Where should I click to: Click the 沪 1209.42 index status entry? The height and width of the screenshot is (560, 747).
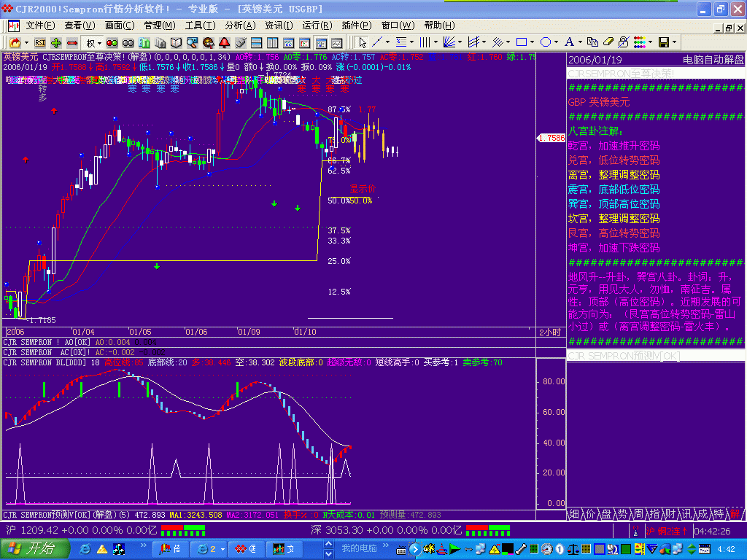[82, 530]
